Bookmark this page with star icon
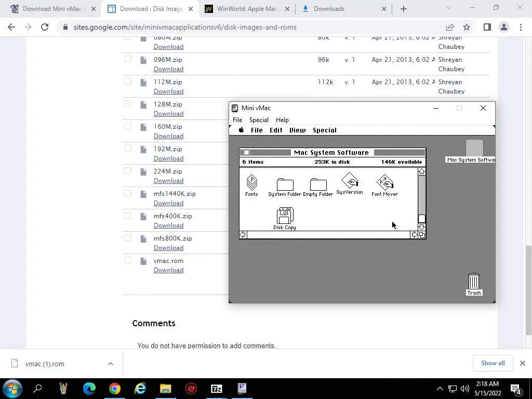This screenshot has width=532, height=399. [x=467, y=27]
